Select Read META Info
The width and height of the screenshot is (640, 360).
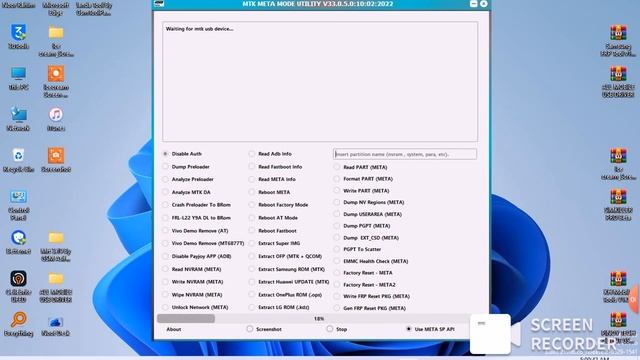coord(273,179)
